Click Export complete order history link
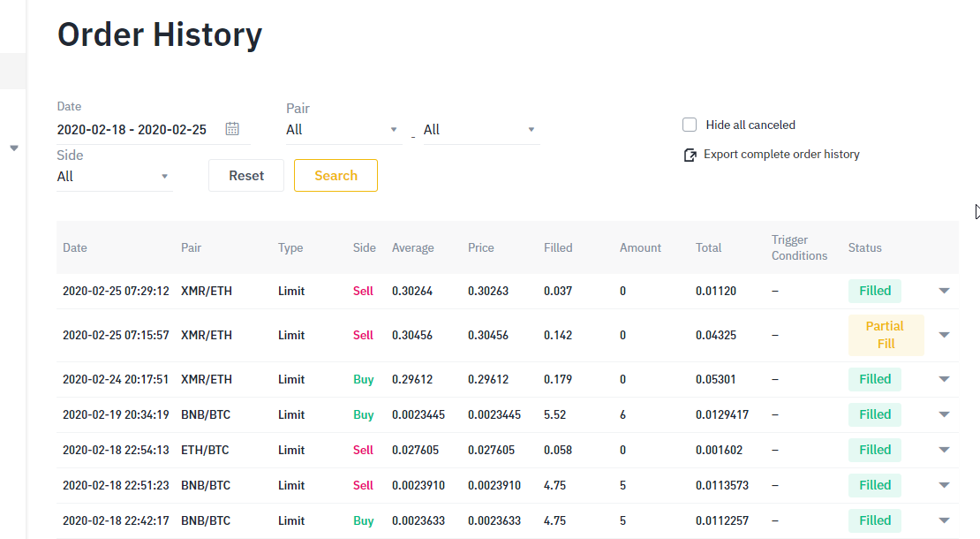 781,155
